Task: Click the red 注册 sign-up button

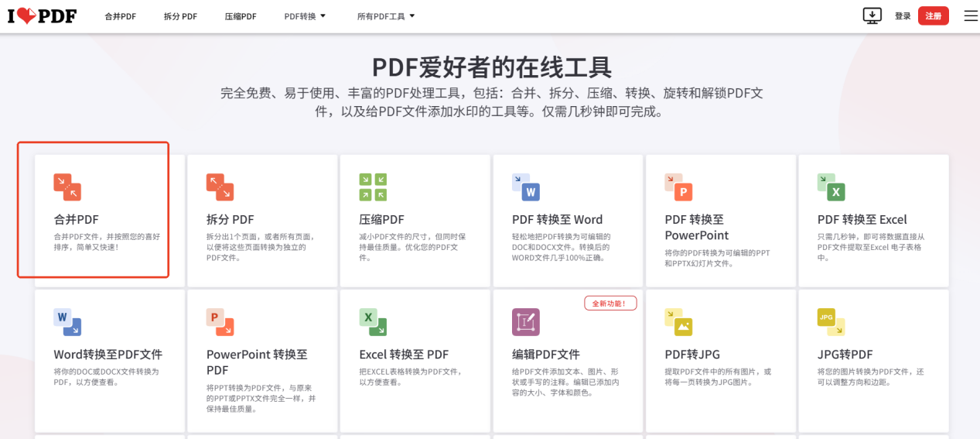Action: click(x=934, y=15)
